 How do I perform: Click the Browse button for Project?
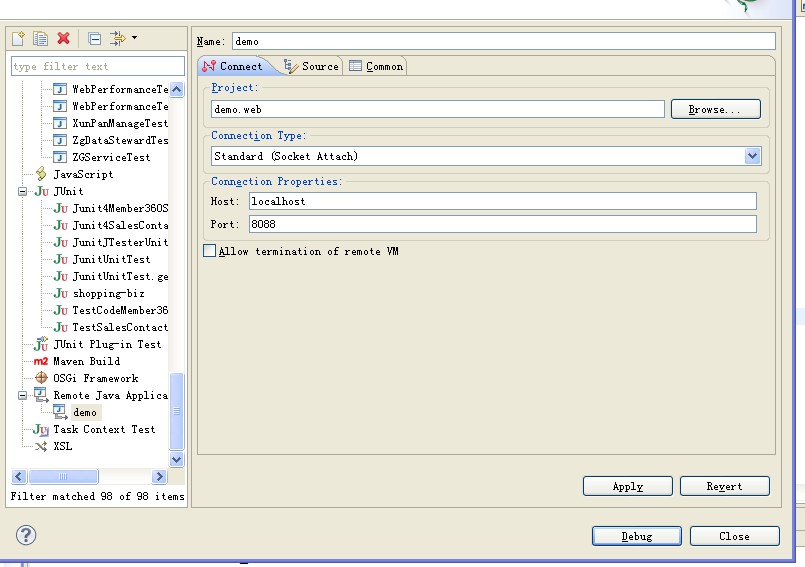715,109
